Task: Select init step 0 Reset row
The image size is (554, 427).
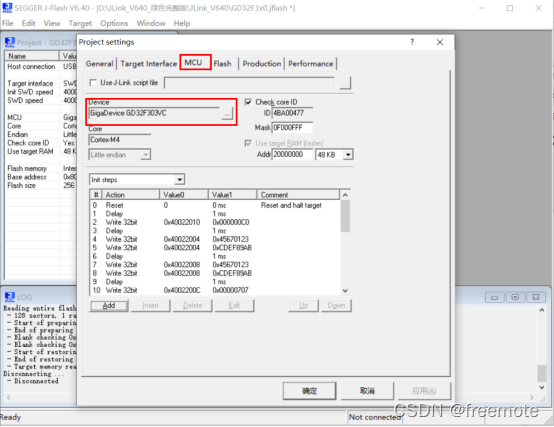Action: [x=215, y=205]
